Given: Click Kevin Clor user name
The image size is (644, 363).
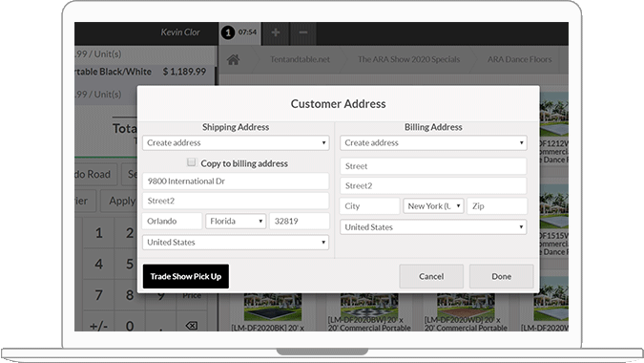Looking at the screenshot, I should click(x=180, y=32).
